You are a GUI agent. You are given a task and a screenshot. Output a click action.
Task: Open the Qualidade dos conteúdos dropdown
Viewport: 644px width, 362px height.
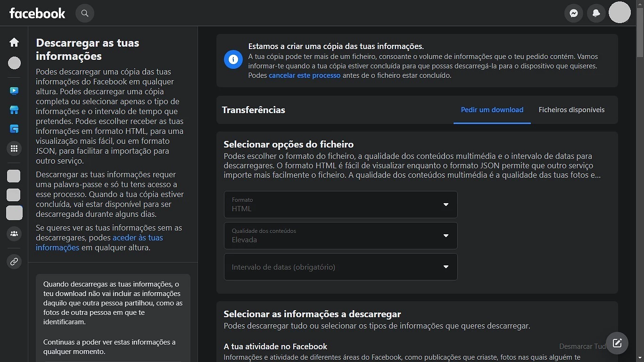tap(340, 236)
